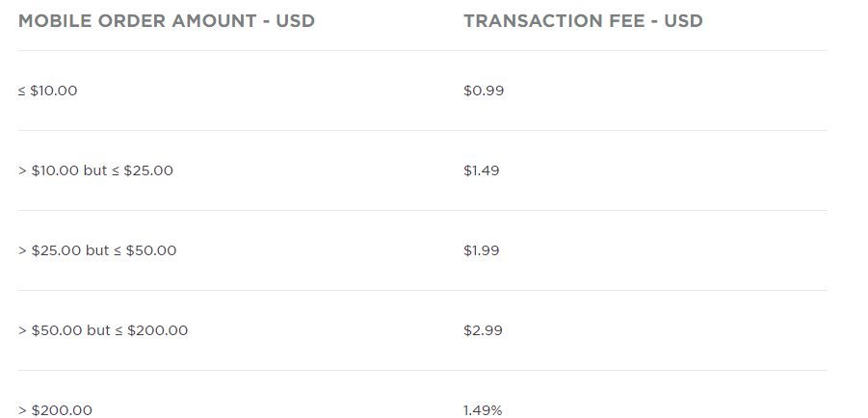This screenshot has width=868, height=418.
Task: Select the $2.99 transaction fee cell
Action: tap(484, 330)
